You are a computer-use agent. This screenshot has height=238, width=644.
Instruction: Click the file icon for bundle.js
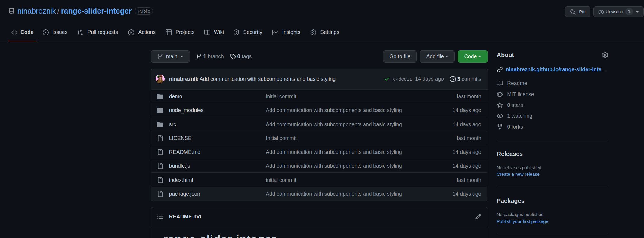point(160,166)
